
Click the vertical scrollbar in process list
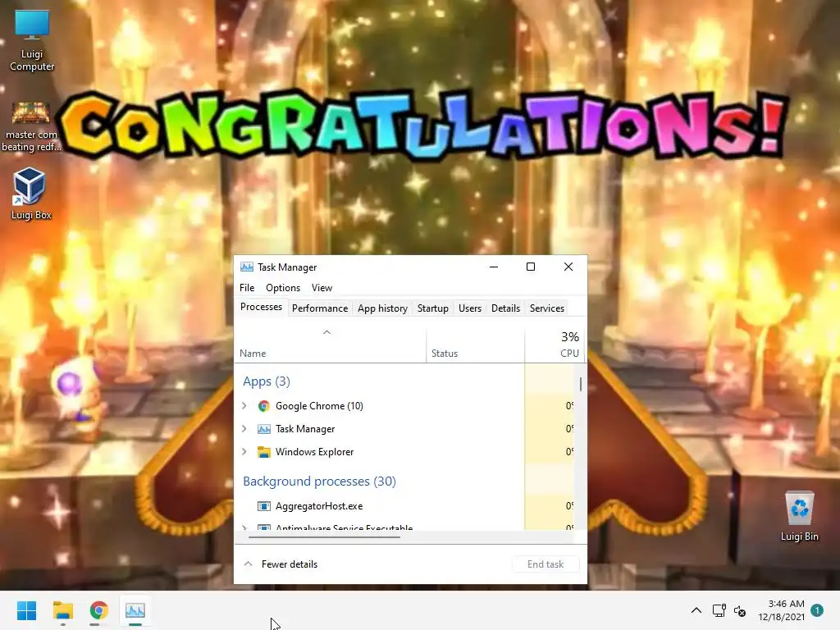(581, 384)
